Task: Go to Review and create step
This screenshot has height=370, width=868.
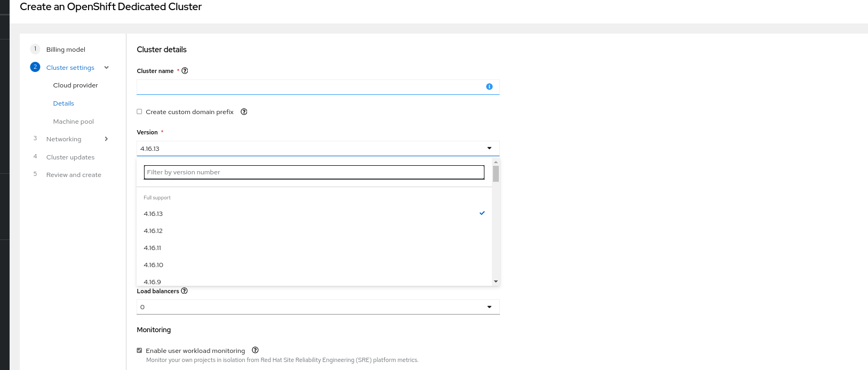Action: [x=74, y=175]
